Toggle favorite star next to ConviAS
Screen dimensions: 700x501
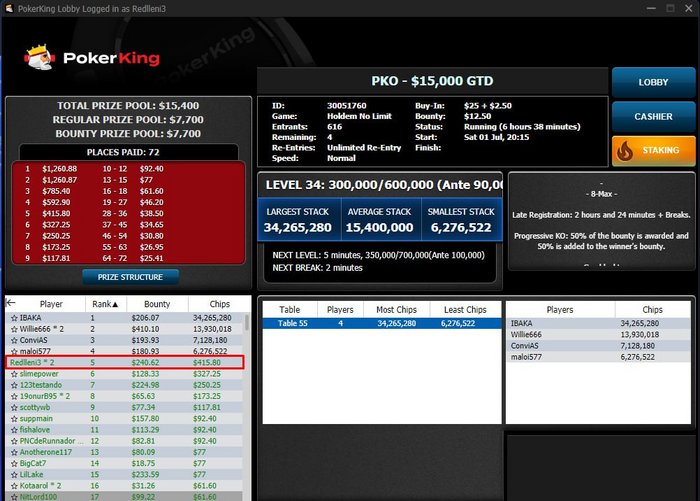(14, 340)
